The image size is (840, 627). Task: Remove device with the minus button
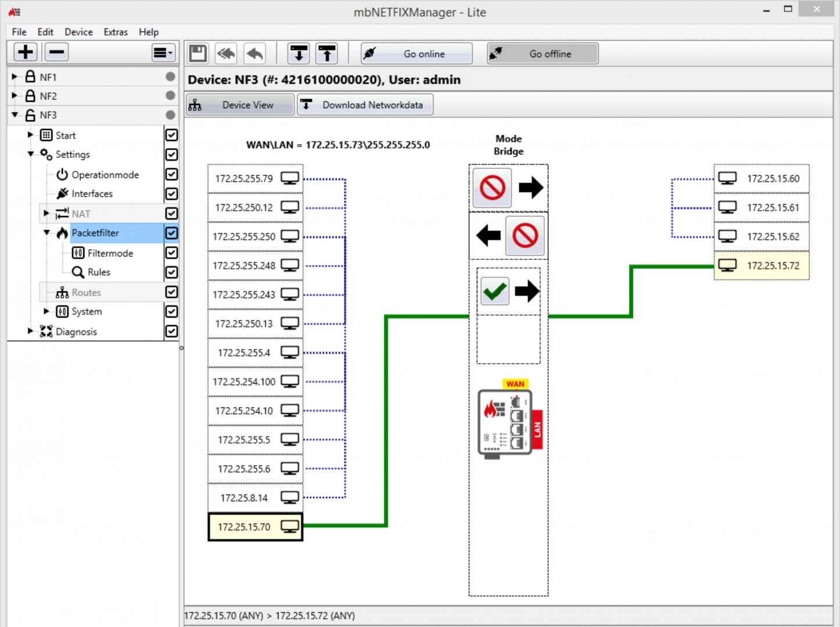(56, 52)
